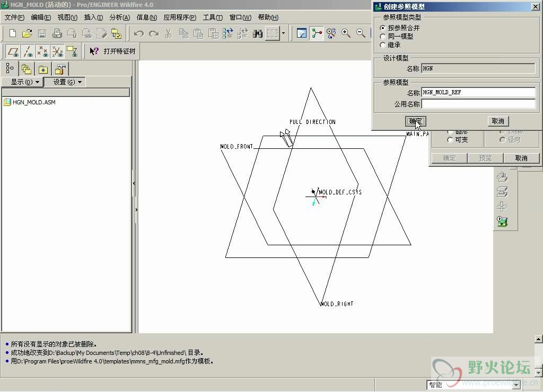Click the New file icon
This screenshot has height=392, width=543.
(13, 33)
